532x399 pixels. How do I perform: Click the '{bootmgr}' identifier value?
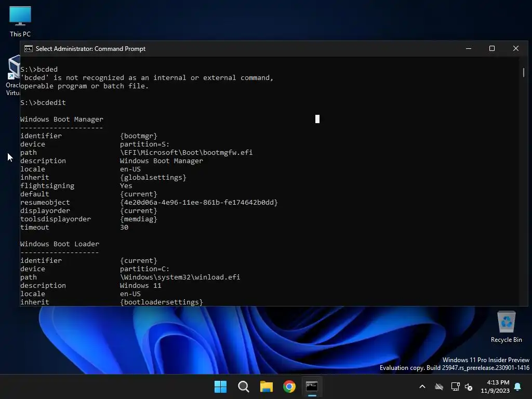(x=138, y=136)
